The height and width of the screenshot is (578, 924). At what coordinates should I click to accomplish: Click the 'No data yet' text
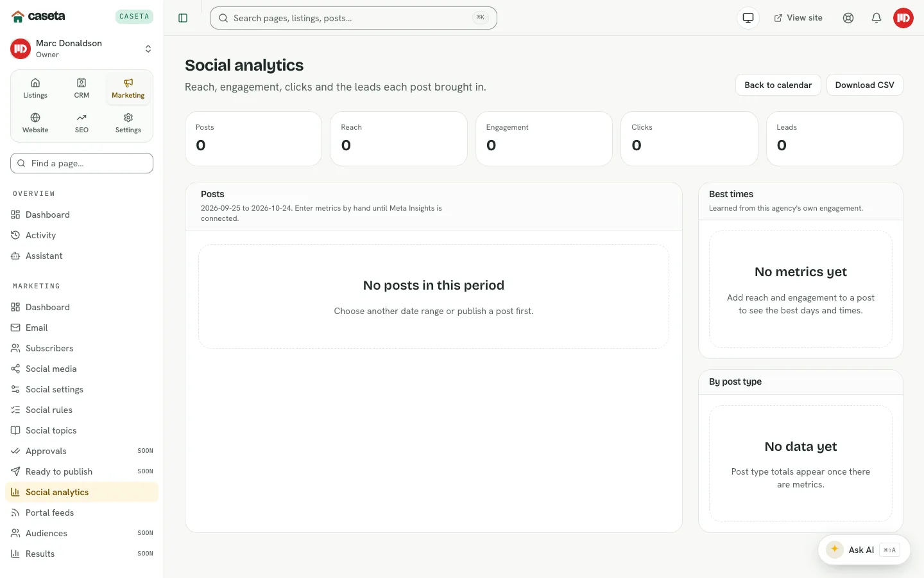(x=801, y=446)
